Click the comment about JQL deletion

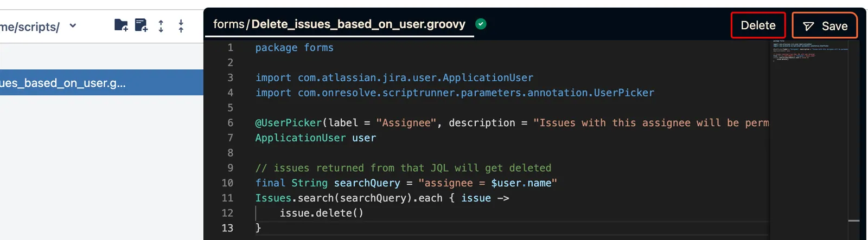(x=403, y=168)
